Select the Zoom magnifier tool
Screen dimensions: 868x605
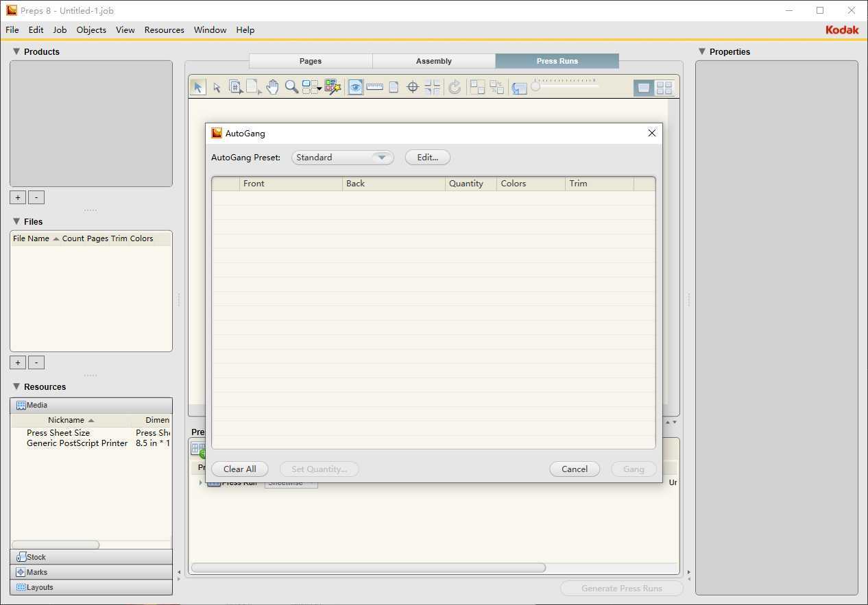coord(291,87)
